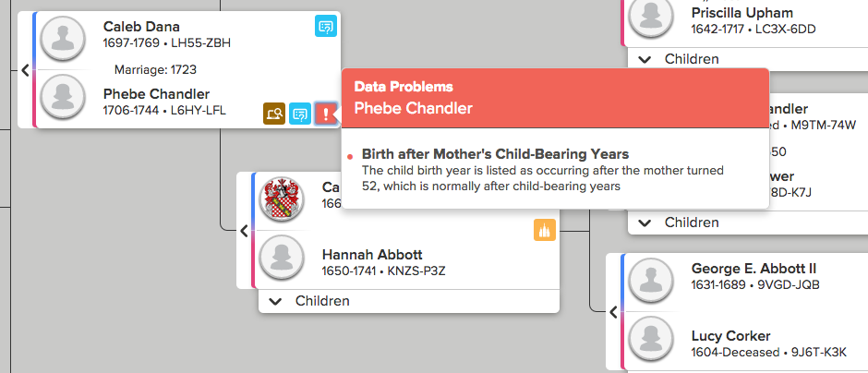Viewport: 868px width, 373px height.
Task: Click Caleb Dana's portrait avatar
Action: [x=63, y=38]
